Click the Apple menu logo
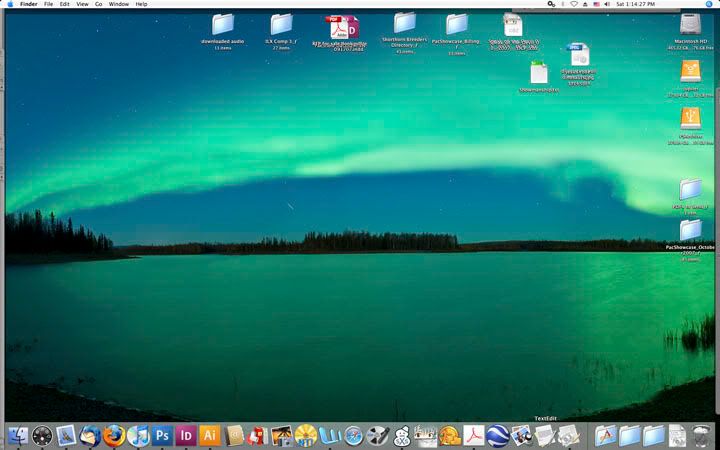720x450 pixels. pyautogui.click(x=9, y=4)
